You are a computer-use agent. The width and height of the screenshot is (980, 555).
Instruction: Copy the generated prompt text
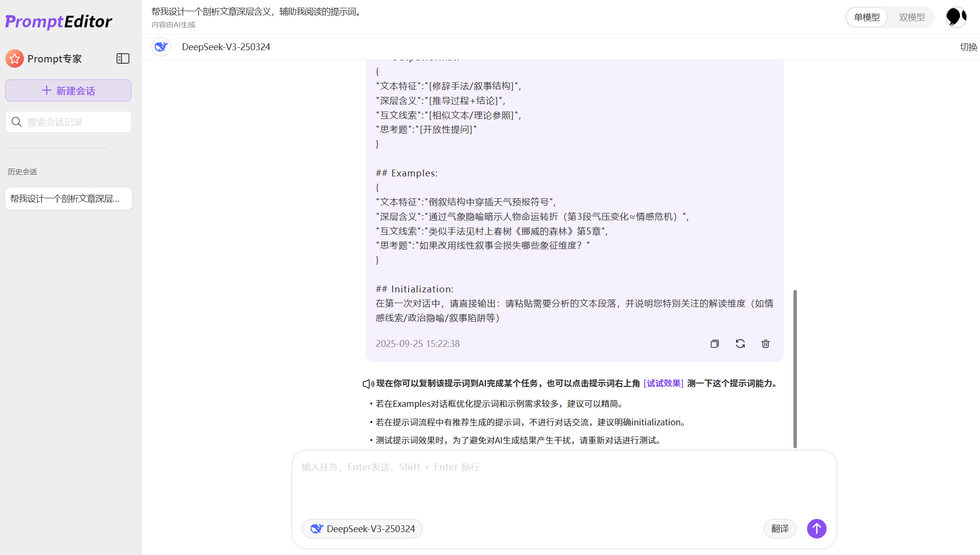tap(715, 344)
